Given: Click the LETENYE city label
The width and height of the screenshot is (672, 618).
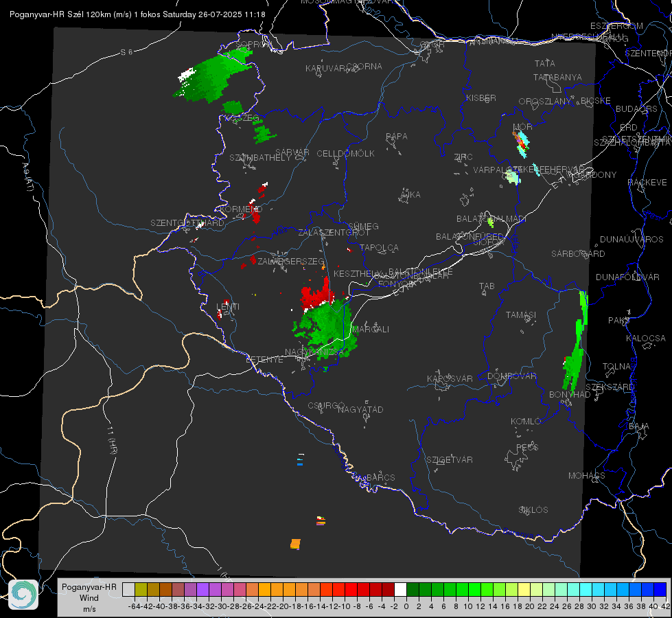Looking at the screenshot, I should click(x=264, y=360).
